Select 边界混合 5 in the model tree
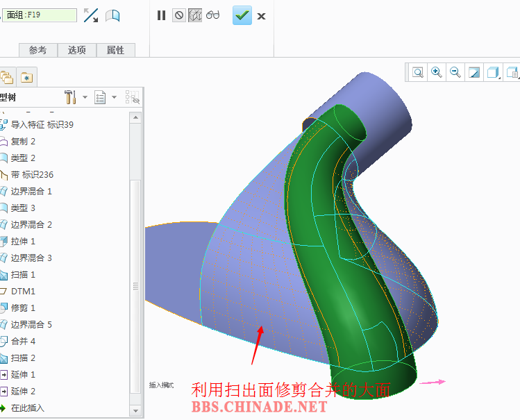 pos(31,324)
